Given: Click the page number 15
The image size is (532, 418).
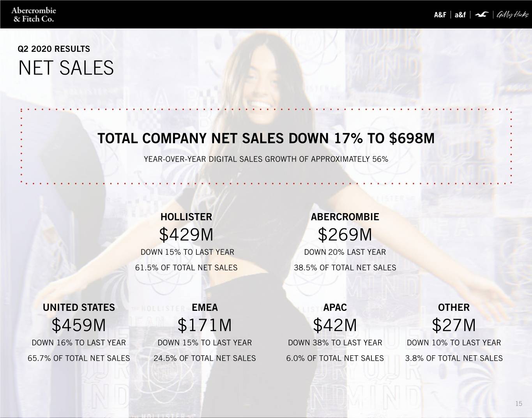Looking at the screenshot, I should click(x=518, y=404).
